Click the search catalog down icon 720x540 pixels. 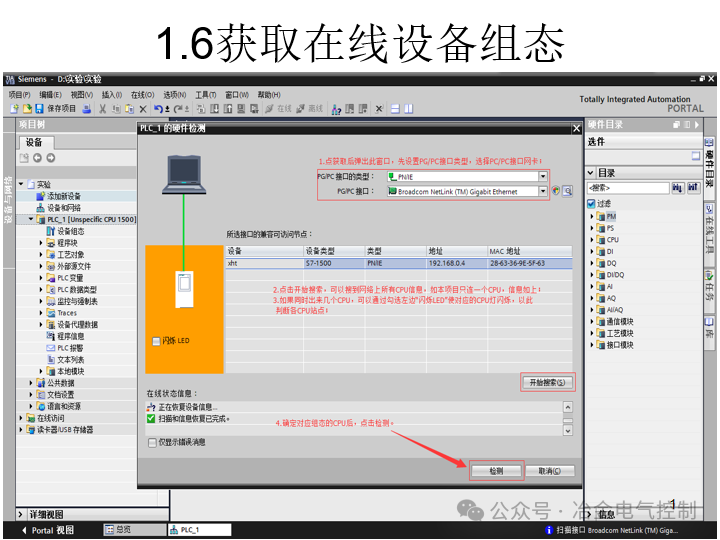677,187
